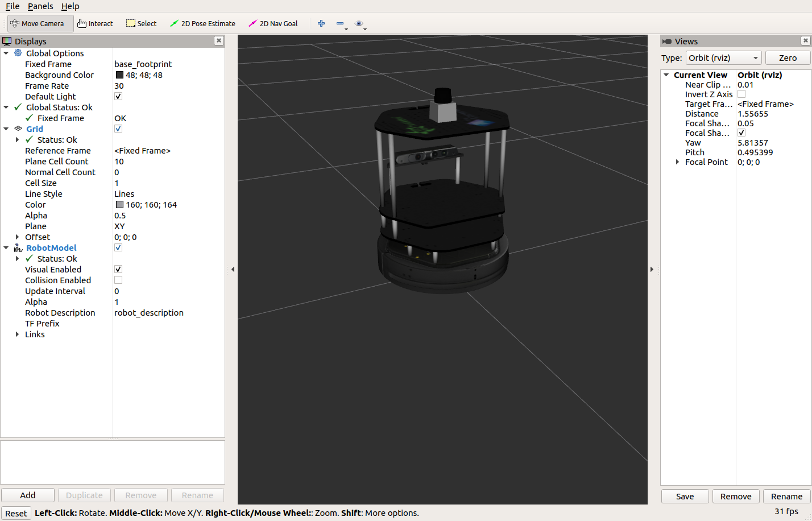The width and height of the screenshot is (812, 521).
Task: Choose the Select tool in toolbar
Action: pos(141,23)
